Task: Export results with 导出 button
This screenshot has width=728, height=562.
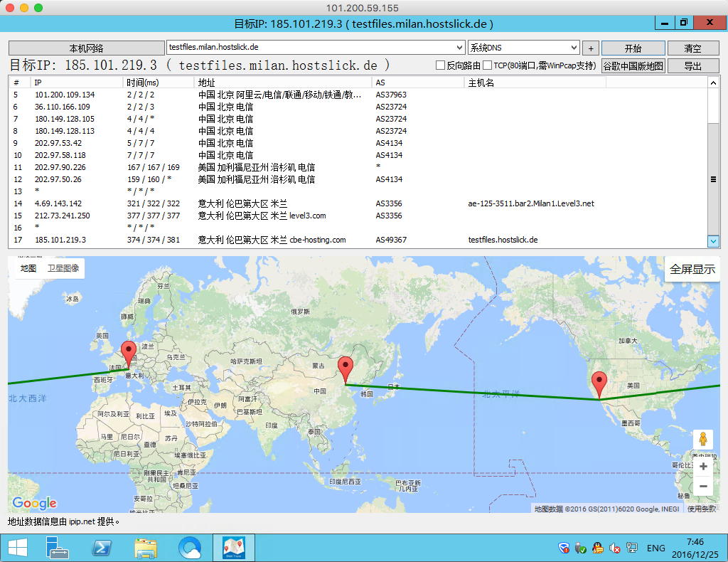Action: (692, 66)
